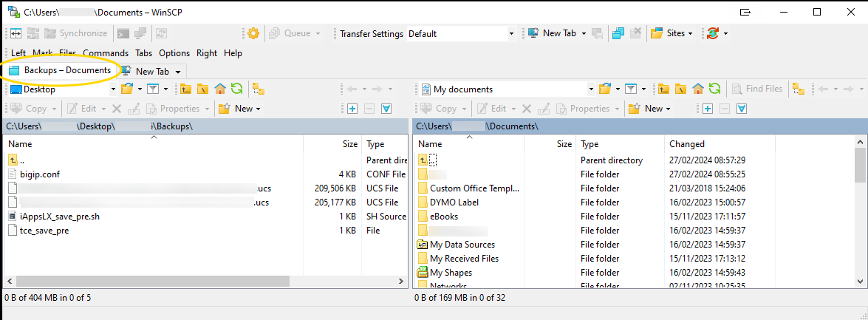Open the Transfer Settings Default dropdown
This screenshot has width=868, height=320.
point(510,33)
